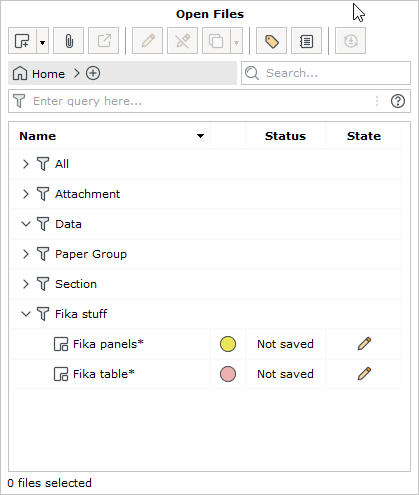Image resolution: width=419 pixels, height=495 pixels.
Task: Click the Home breadcrumb icon
Action: click(20, 73)
